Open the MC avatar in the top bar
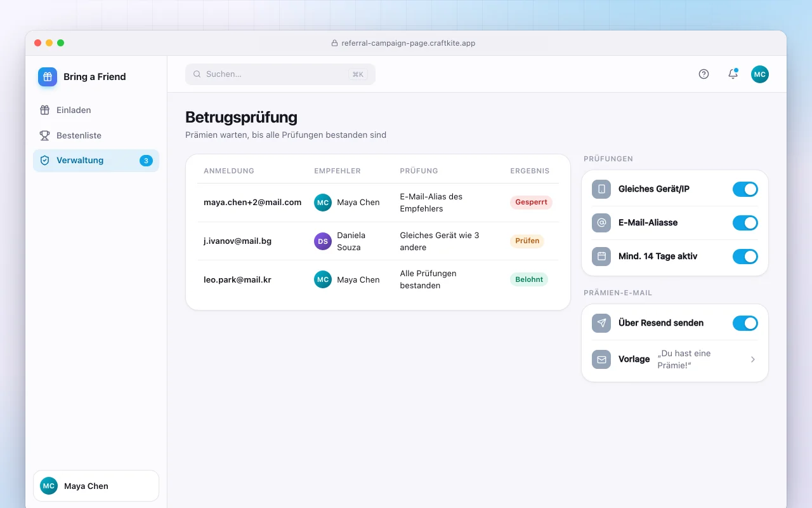This screenshot has height=508, width=812. coord(760,74)
